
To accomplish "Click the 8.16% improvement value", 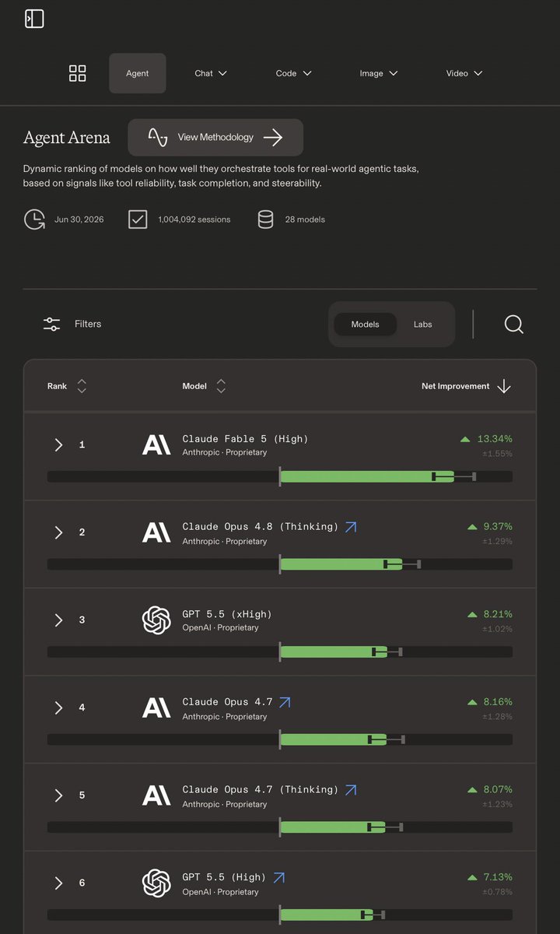I will 498,702.
